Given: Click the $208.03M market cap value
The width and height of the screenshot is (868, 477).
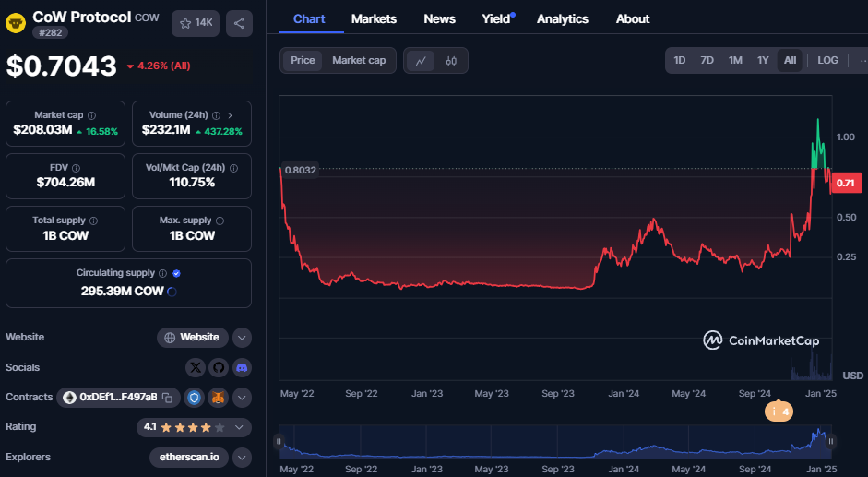Looking at the screenshot, I should coord(42,130).
